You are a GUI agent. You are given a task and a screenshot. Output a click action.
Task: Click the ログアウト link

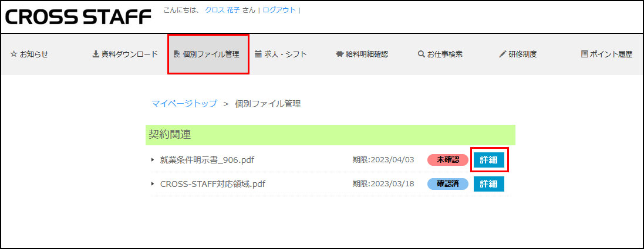pyautogui.click(x=279, y=11)
